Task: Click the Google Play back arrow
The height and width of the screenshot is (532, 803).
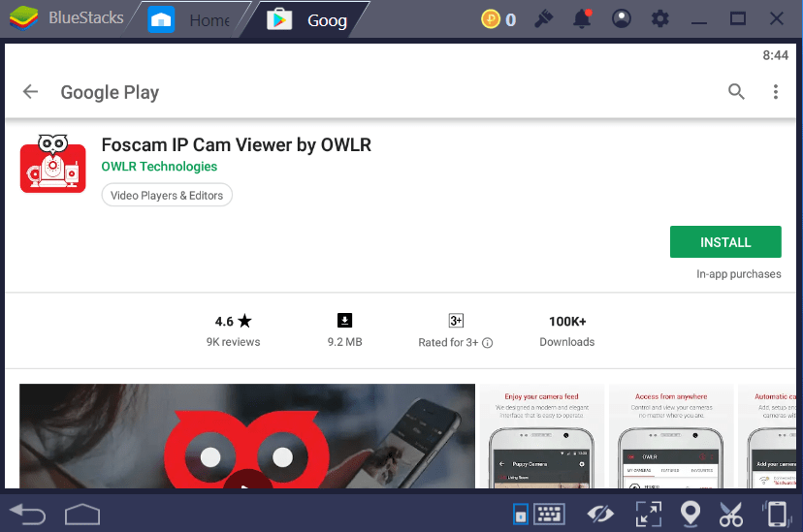Action: click(31, 92)
